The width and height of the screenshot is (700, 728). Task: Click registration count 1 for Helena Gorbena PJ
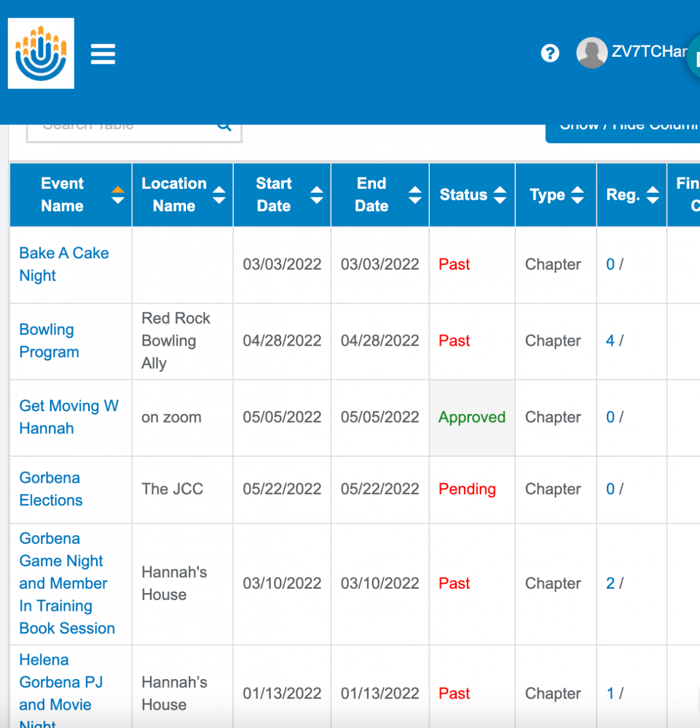point(610,694)
